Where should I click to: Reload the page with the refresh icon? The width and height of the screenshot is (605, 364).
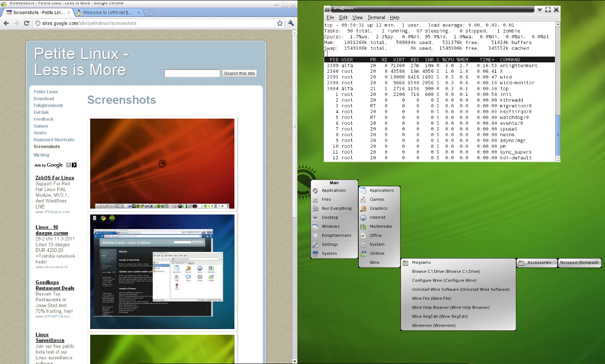[26, 23]
